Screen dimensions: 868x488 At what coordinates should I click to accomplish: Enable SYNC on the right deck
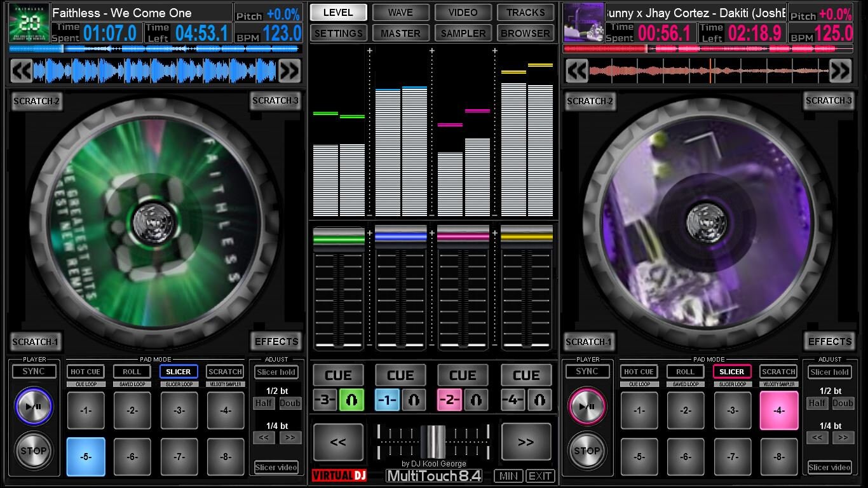[587, 371]
